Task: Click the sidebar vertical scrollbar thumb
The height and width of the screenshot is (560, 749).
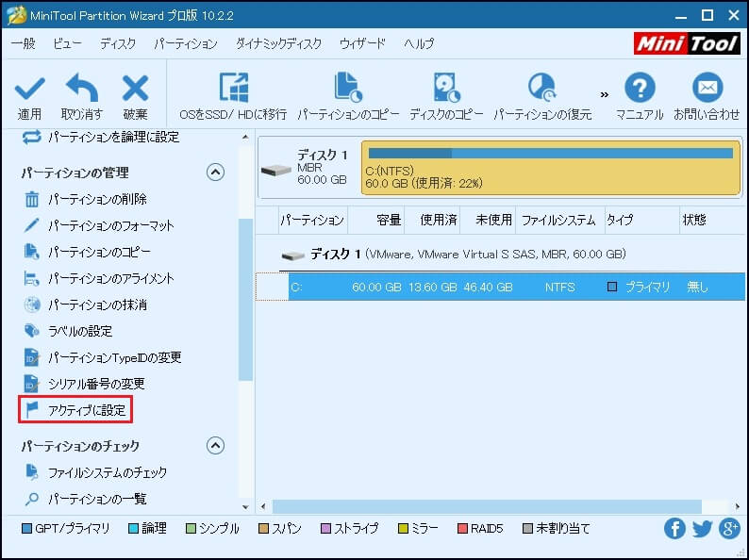Action: click(245, 300)
